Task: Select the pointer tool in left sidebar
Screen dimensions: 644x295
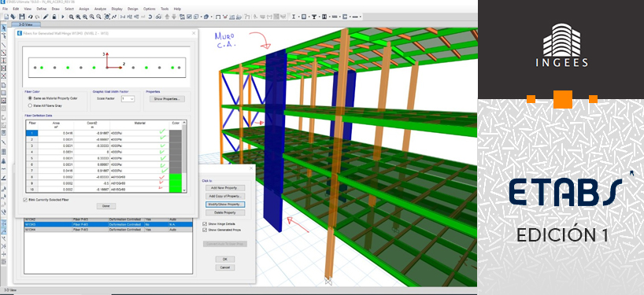Action: (4, 28)
